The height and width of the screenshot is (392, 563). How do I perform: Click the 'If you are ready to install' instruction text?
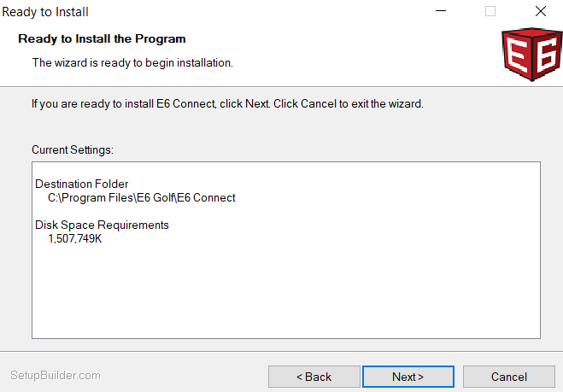pos(227,104)
